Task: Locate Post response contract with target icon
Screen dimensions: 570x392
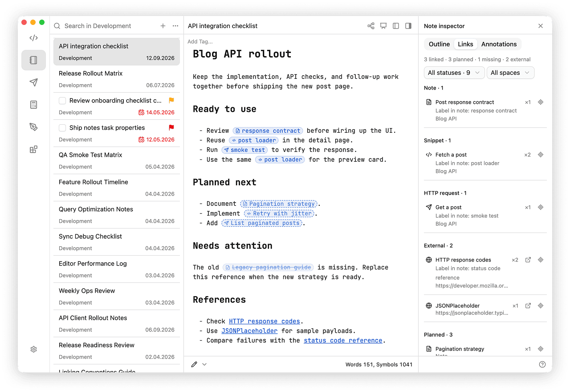Action: (x=541, y=102)
